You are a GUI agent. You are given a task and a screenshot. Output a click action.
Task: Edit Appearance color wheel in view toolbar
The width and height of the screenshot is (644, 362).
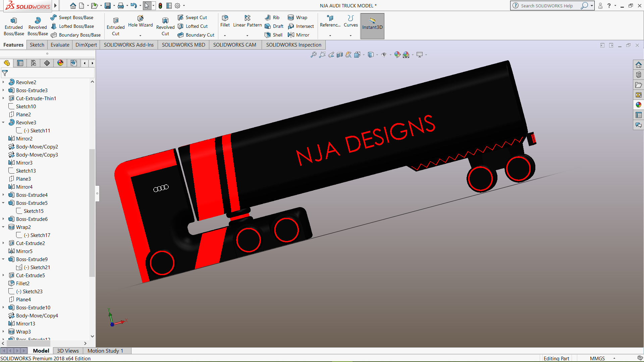point(397,55)
